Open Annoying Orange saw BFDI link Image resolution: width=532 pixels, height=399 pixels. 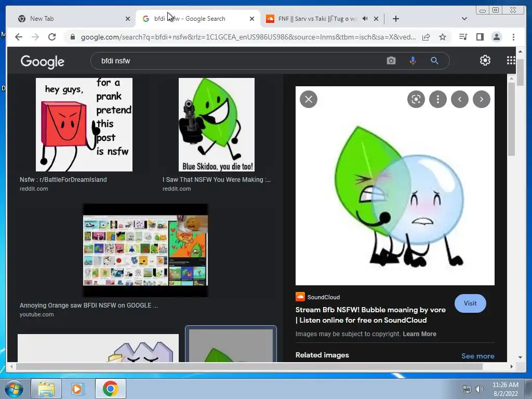88,305
